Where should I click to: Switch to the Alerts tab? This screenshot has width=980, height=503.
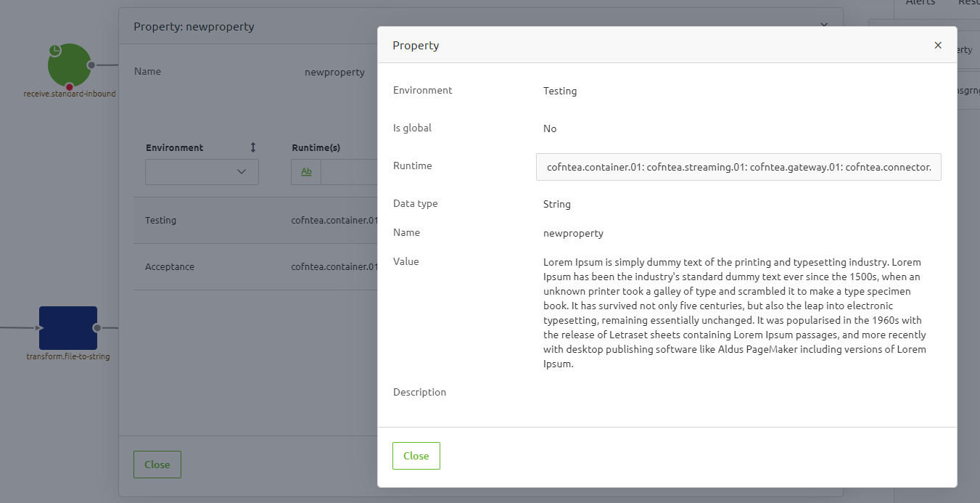920,3
